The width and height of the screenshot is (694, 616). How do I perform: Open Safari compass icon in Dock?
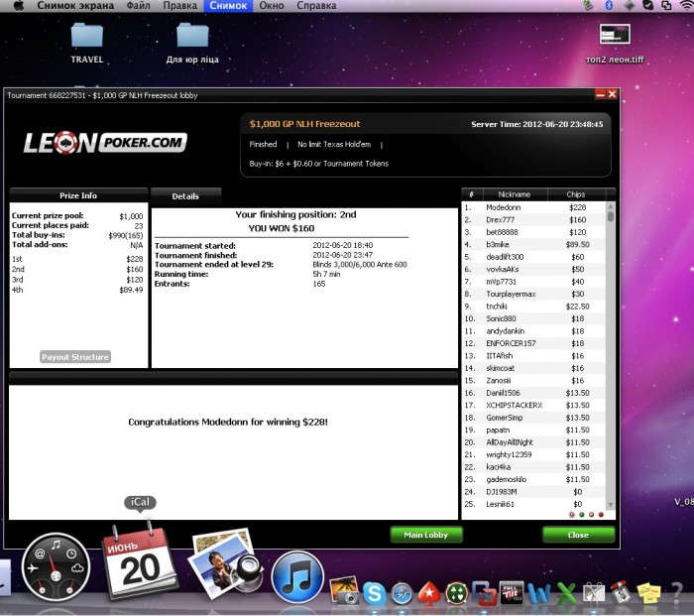402,593
